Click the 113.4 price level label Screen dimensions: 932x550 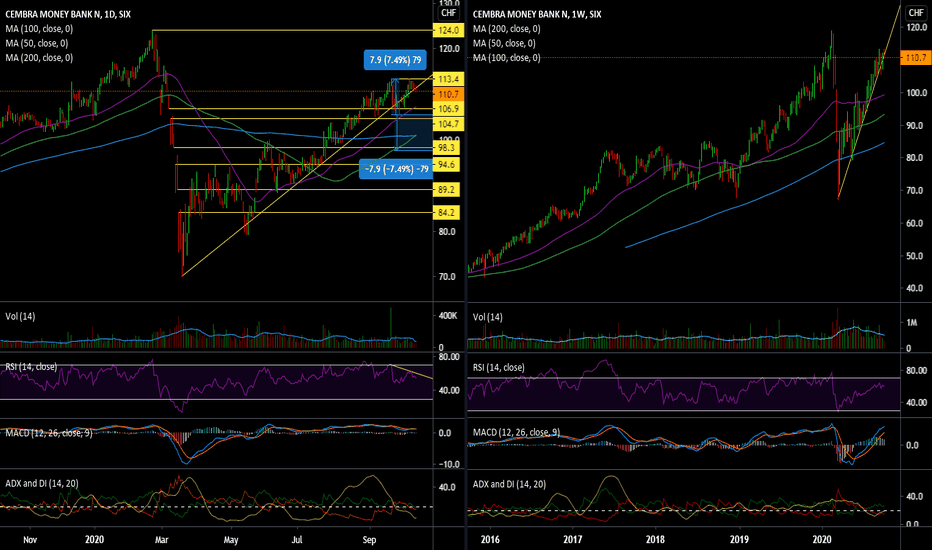[449, 79]
